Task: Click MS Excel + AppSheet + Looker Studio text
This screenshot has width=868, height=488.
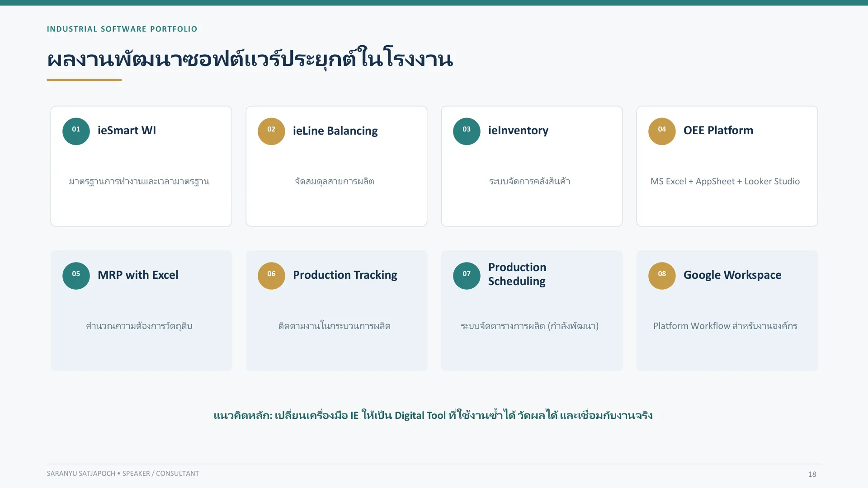Action: click(725, 182)
